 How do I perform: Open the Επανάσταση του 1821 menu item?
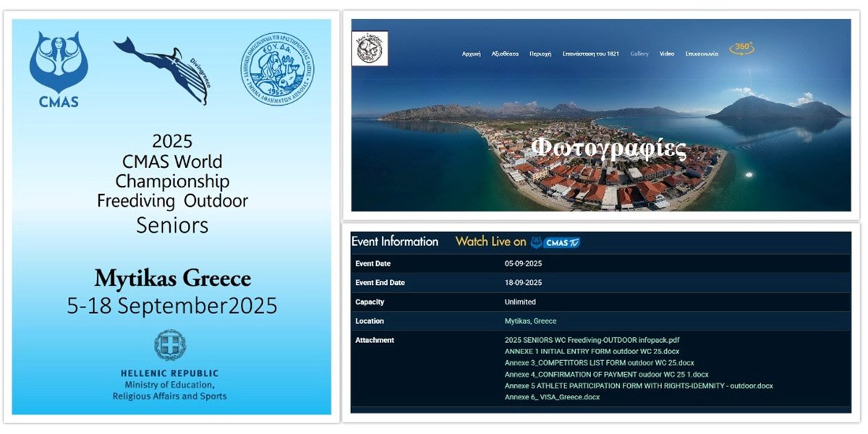(592, 54)
